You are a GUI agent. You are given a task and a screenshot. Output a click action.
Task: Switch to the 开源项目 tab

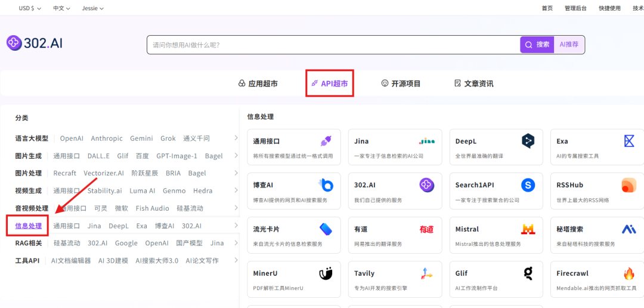[401, 84]
